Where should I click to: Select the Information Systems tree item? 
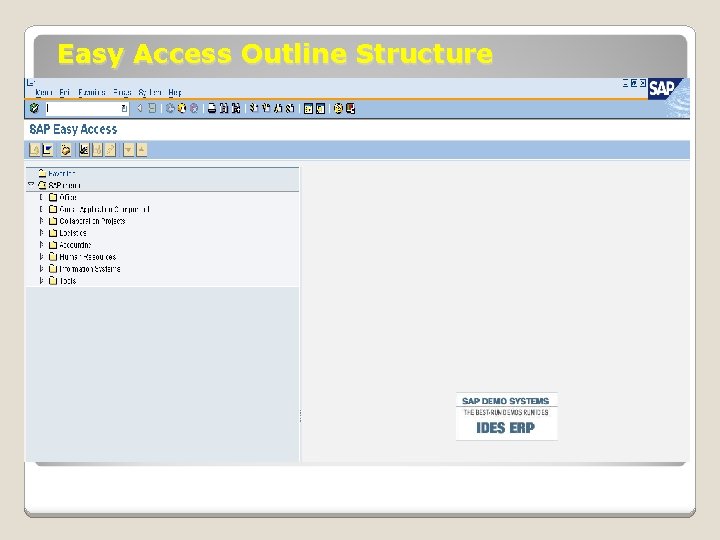tap(90, 269)
